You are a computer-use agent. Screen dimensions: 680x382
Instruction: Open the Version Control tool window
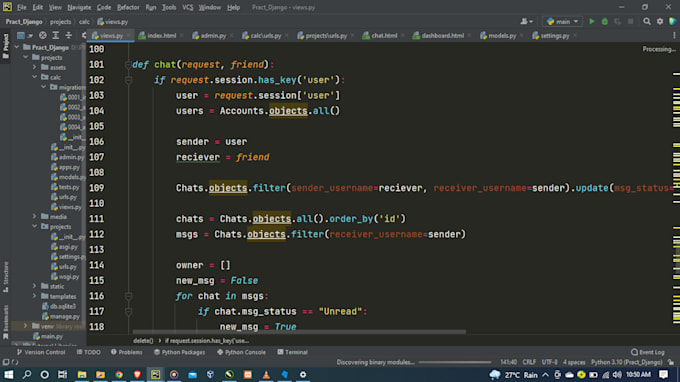click(x=41, y=352)
